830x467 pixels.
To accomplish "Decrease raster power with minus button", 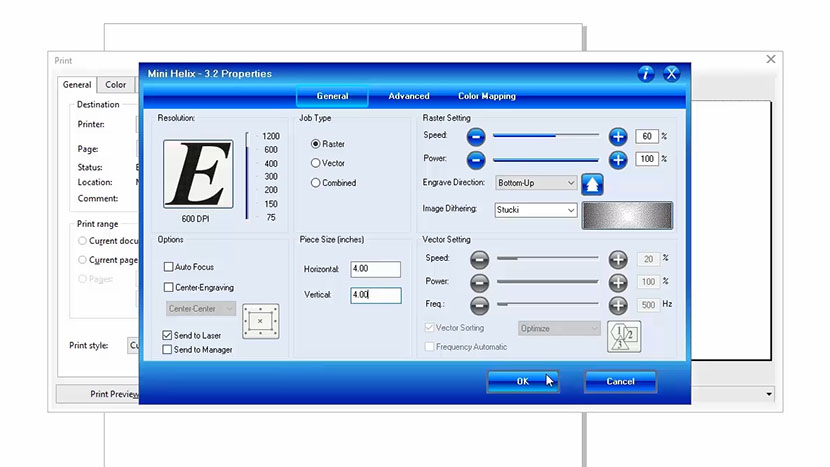I will pyautogui.click(x=476, y=159).
